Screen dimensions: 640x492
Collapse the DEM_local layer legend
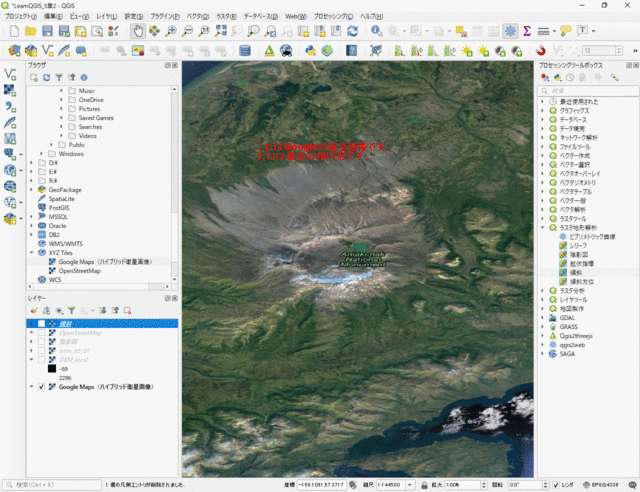point(31,359)
